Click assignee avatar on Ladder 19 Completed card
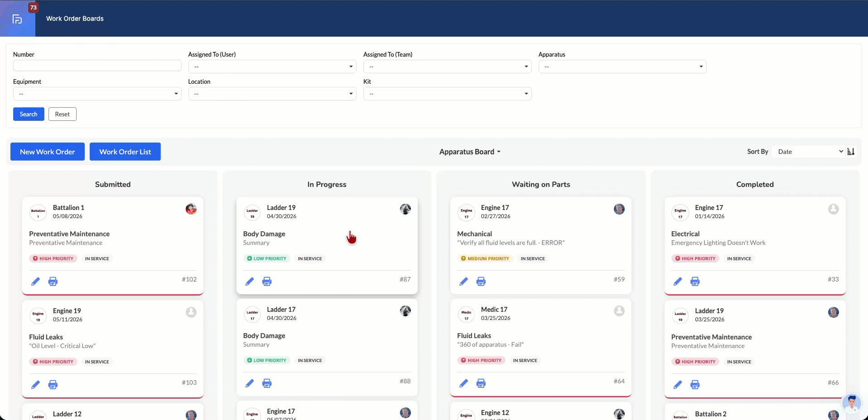 click(x=833, y=312)
